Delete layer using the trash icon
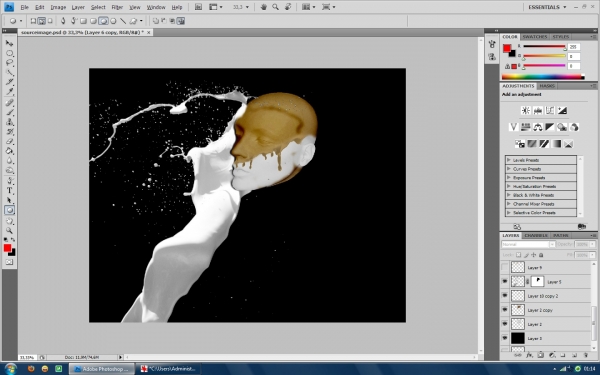 click(586, 355)
